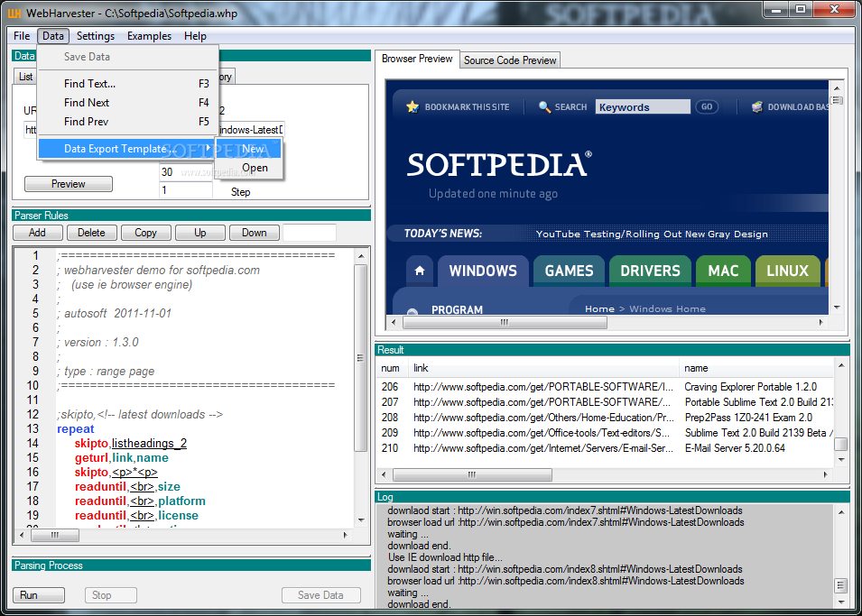Open DRIVERS category tab in preview

pyautogui.click(x=650, y=271)
